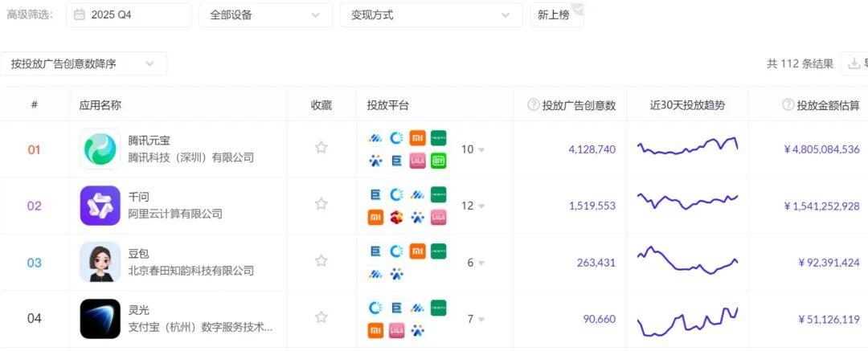Image resolution: width=868 pixels, height=351 pixels.
Task: Open the 千问 purple app icon
Action: [x=100, y=206]
